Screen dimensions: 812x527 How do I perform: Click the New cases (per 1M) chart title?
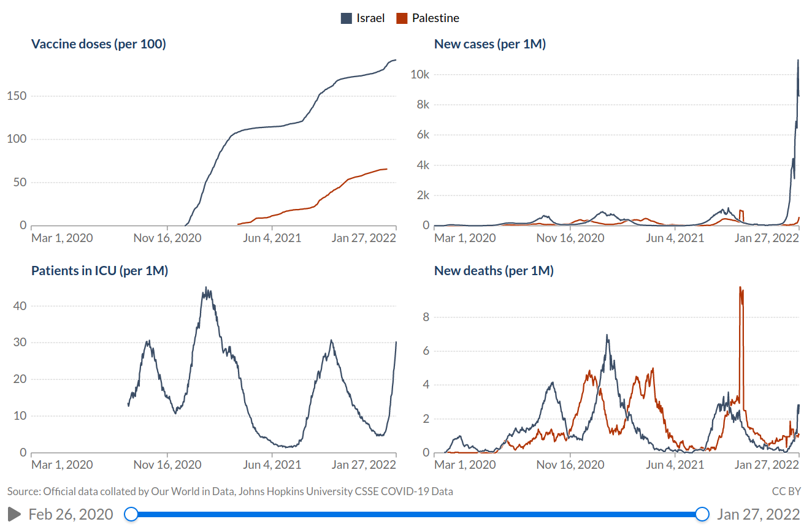click(490, 44)
